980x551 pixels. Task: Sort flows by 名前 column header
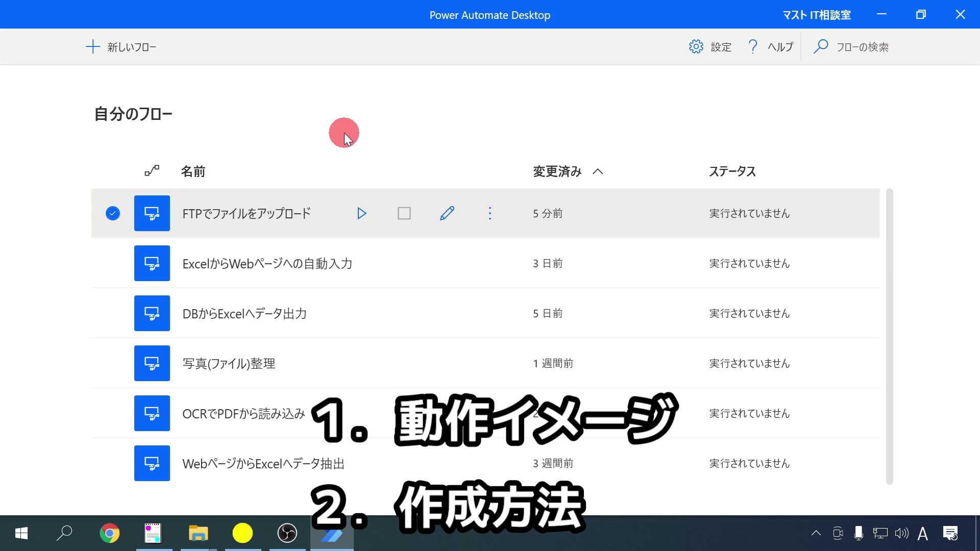[x=193, y=171]
